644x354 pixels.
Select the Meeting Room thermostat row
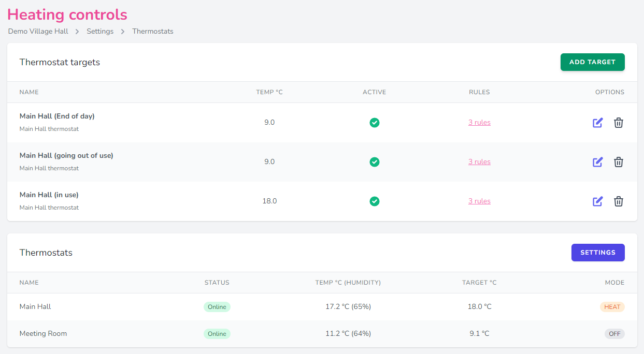43,333
